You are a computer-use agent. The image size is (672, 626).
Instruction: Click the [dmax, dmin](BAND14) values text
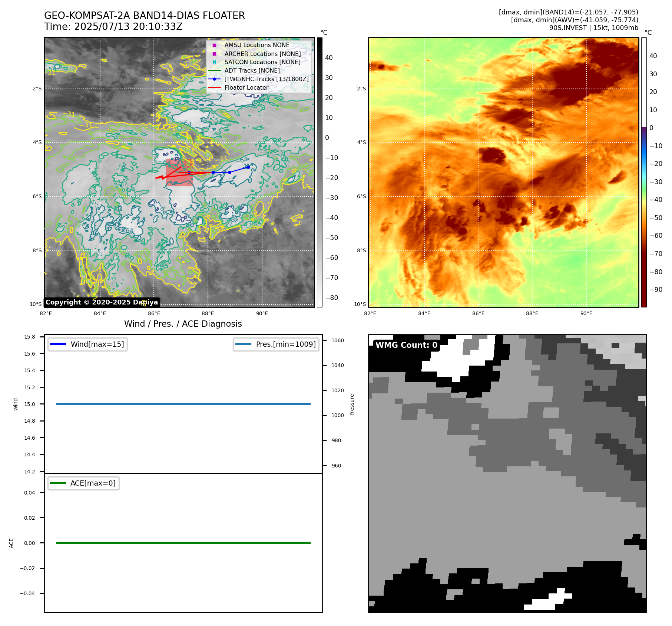point(569,12)
